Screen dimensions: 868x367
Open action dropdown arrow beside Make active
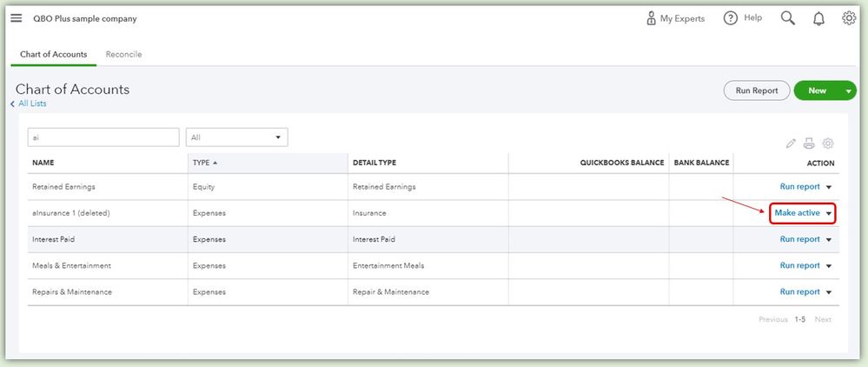coord(830,214)
